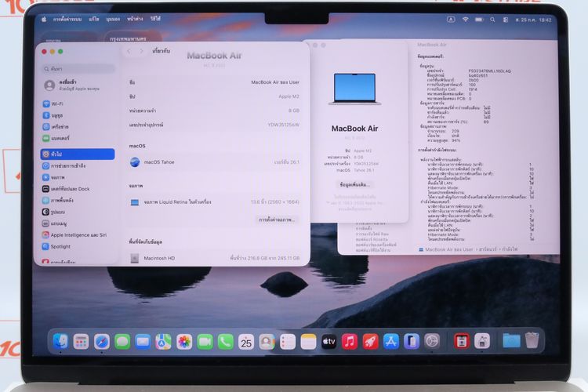Open Notes from the Dock
The height and width of the screenshot is (392, 588).
point(308,342)
